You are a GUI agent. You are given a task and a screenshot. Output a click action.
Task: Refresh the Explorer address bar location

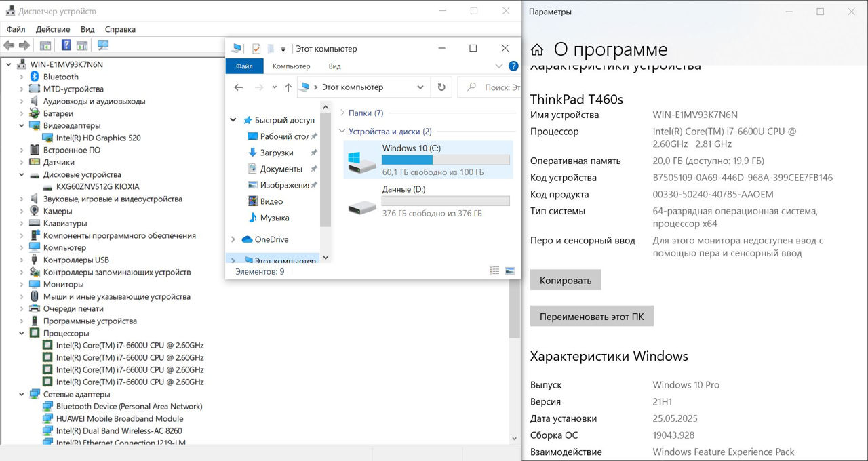click(x=441, y=87)
